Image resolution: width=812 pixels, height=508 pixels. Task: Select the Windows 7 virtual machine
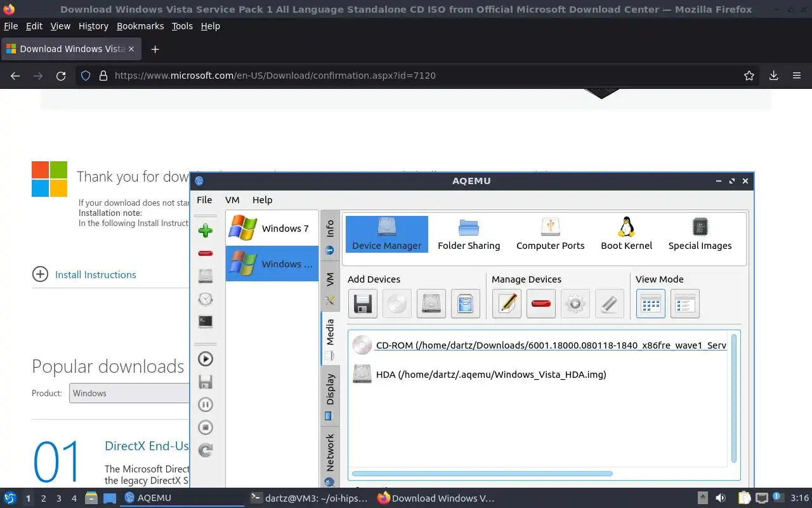click(x=272, y=228)
